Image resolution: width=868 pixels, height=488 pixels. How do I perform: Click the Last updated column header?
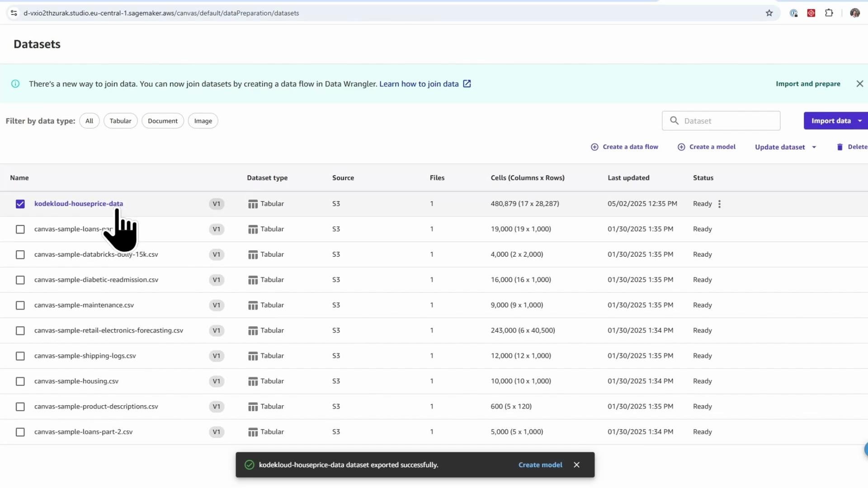(x=628, y=178)
